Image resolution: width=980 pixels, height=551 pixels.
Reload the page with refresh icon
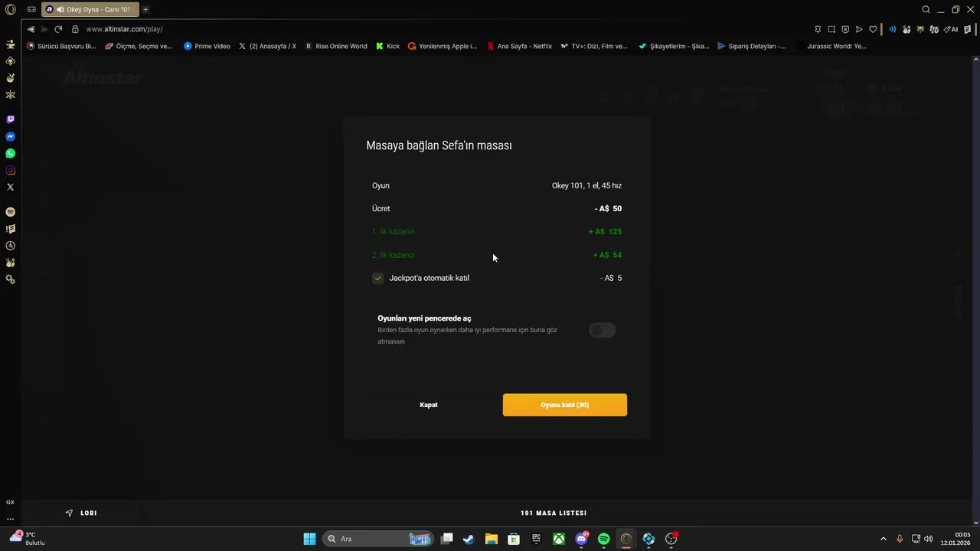click(58, 29)
